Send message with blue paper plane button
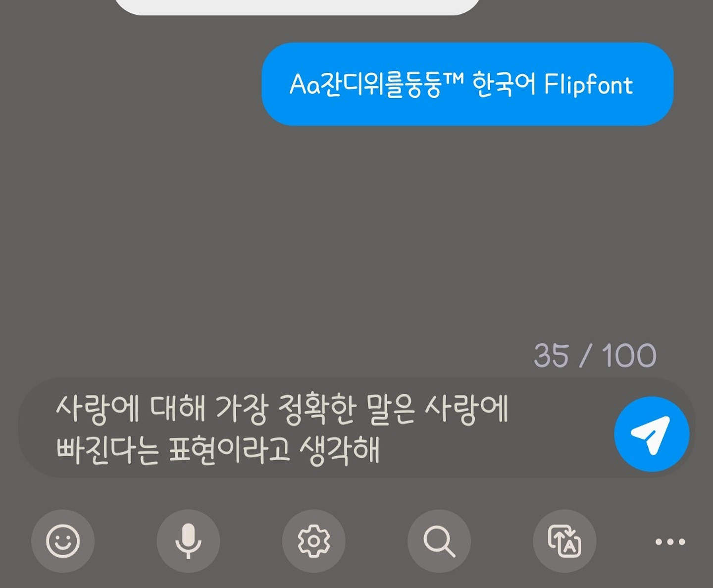 (652, 434)
